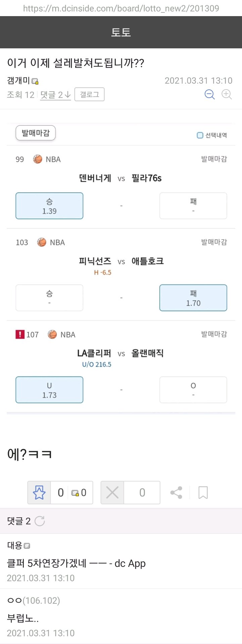Zoom in text with plus magnifier

point(227,95)
